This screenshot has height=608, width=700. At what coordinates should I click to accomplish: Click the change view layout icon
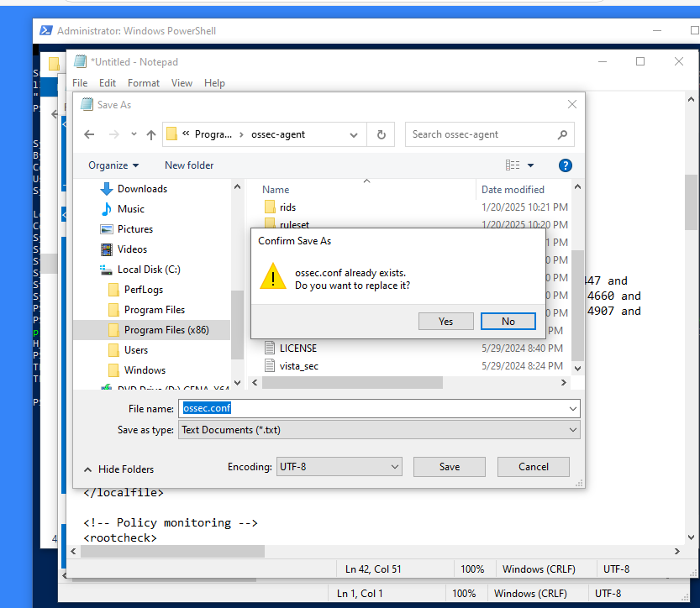click(x=513, y=165)
